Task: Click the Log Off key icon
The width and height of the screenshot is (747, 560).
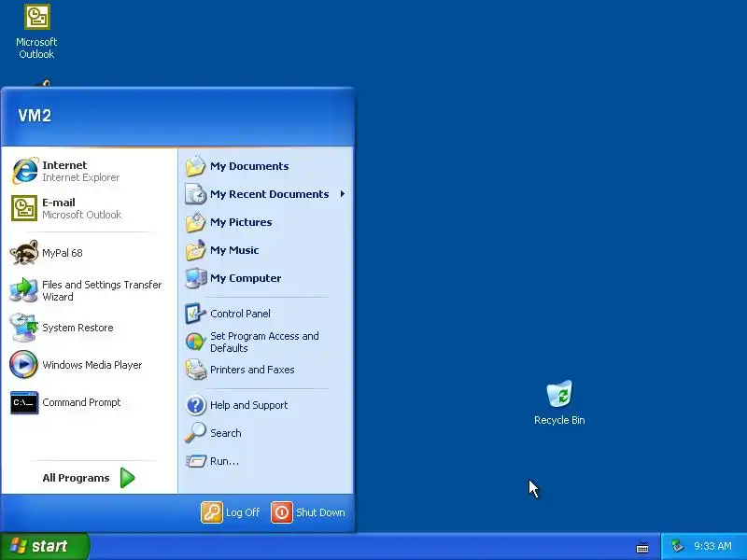Action: coord(212,512)
